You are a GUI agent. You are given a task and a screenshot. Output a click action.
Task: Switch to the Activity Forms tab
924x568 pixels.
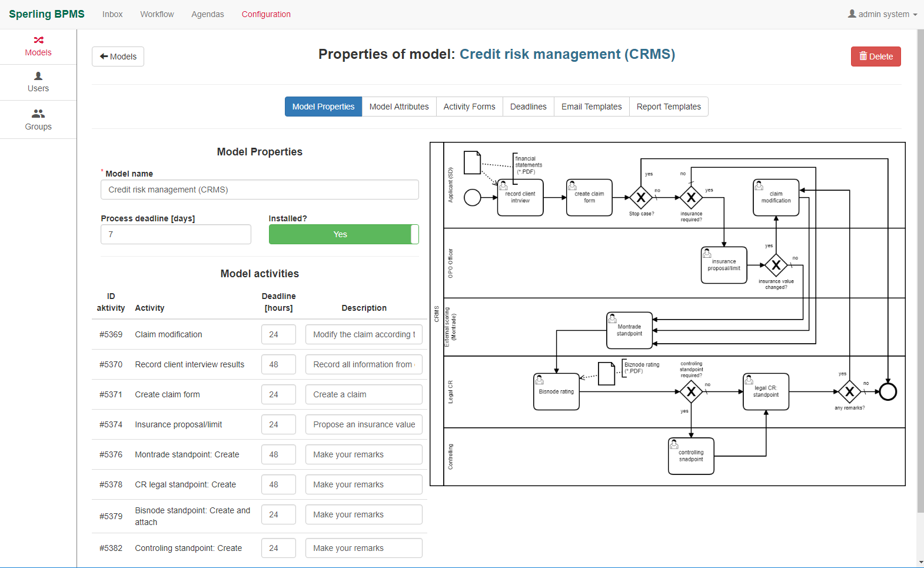click(x=470, y=107)
